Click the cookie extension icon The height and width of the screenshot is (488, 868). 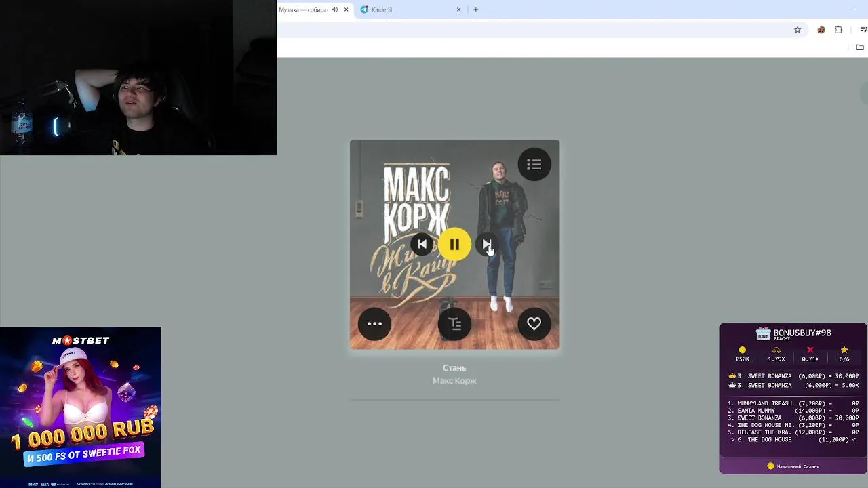click(821, 30)
